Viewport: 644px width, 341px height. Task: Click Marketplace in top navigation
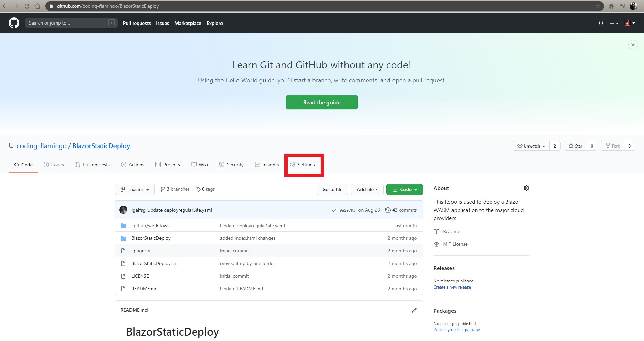coord(188,23)
